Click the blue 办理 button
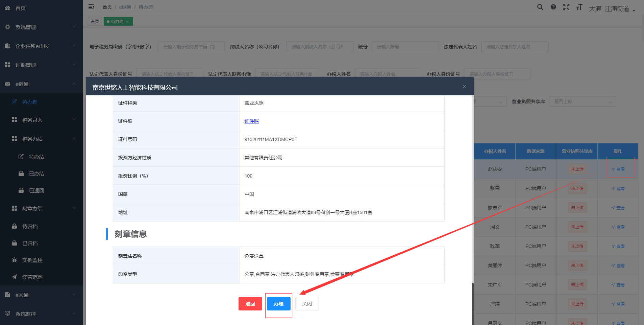Viewport: 644px width, 325px height. [x=279, y=304]
